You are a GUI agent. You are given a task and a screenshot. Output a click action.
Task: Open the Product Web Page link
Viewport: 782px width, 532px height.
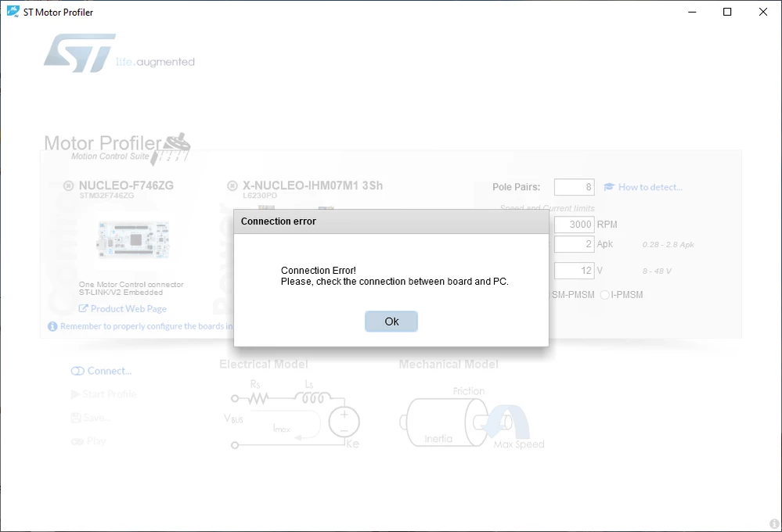tap(128, 309)
